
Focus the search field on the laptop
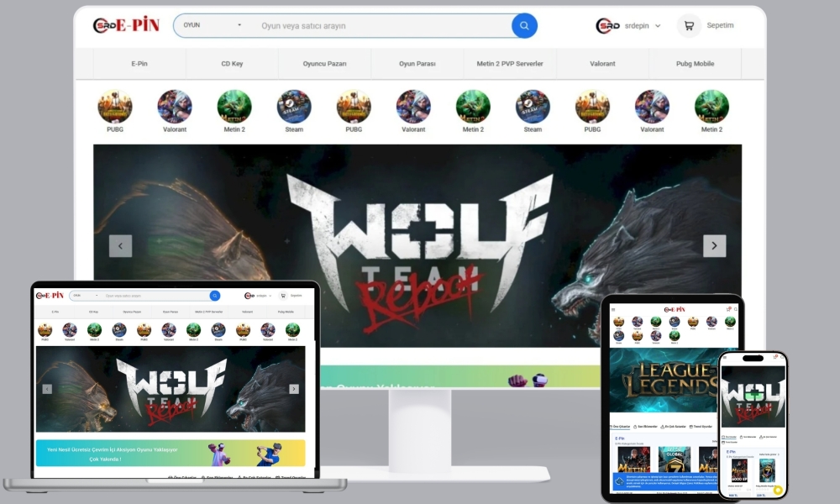tap(155, 296)
